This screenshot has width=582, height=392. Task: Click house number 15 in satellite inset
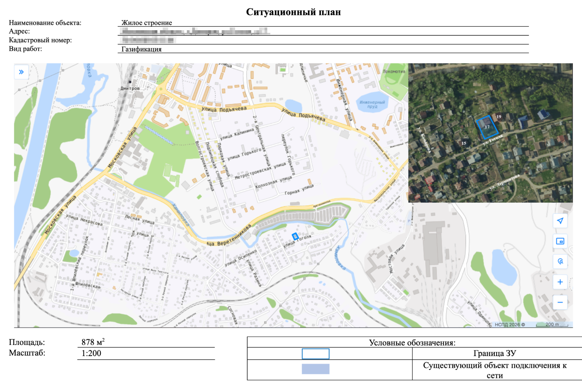coord(464,143)
